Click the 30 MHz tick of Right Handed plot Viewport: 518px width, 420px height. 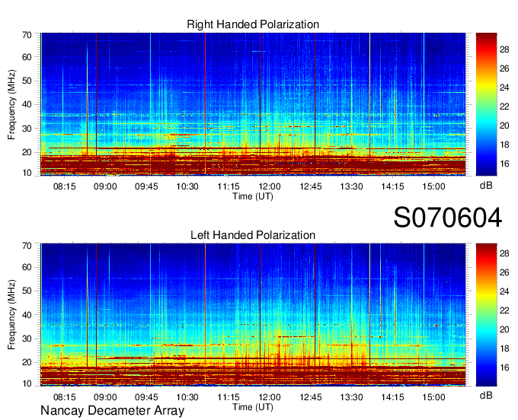(27, 129)
